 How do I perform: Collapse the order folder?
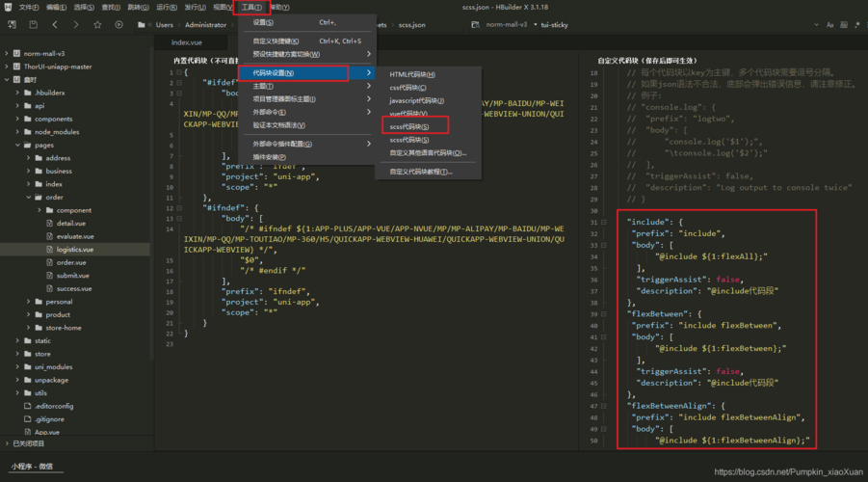click(29, 198)
